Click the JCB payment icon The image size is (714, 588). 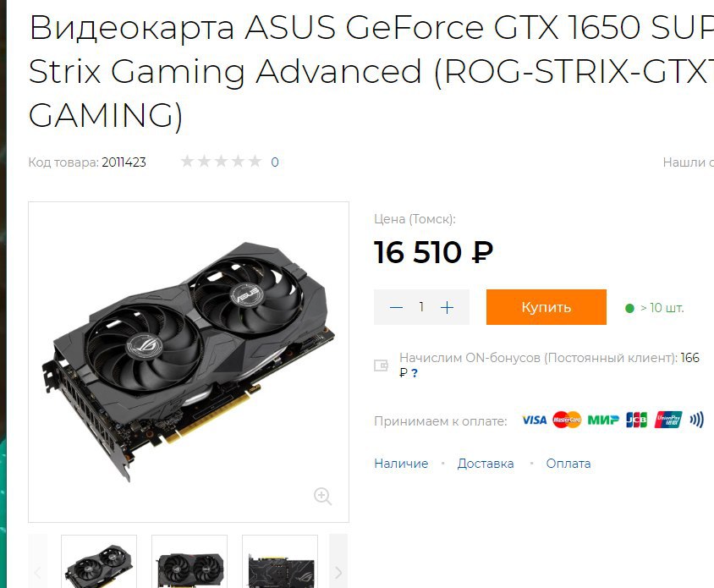(x=636, y=420)
